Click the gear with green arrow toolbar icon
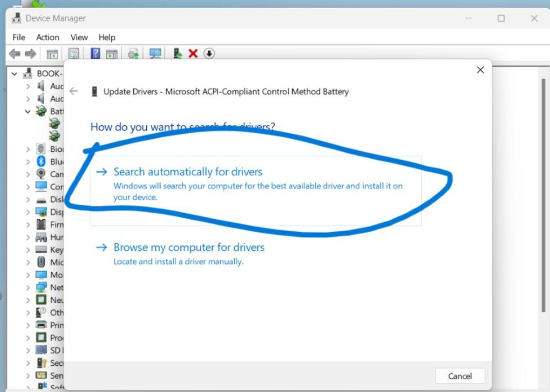The width and height of the screenshot is (550, 392). [x=133, y=54]
